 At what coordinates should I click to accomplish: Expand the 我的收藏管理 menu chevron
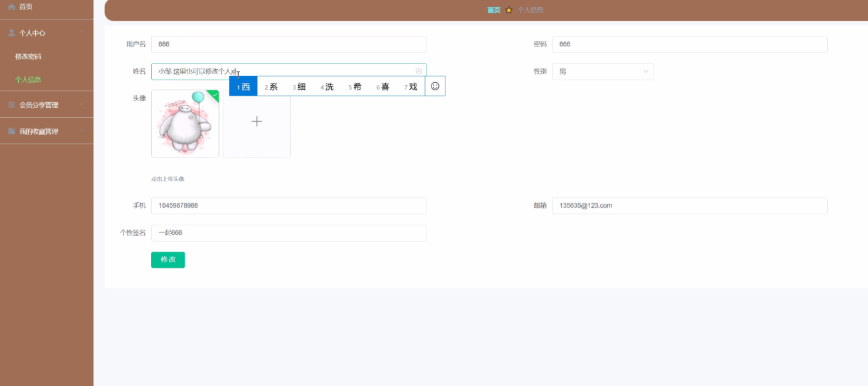point(82,131)
